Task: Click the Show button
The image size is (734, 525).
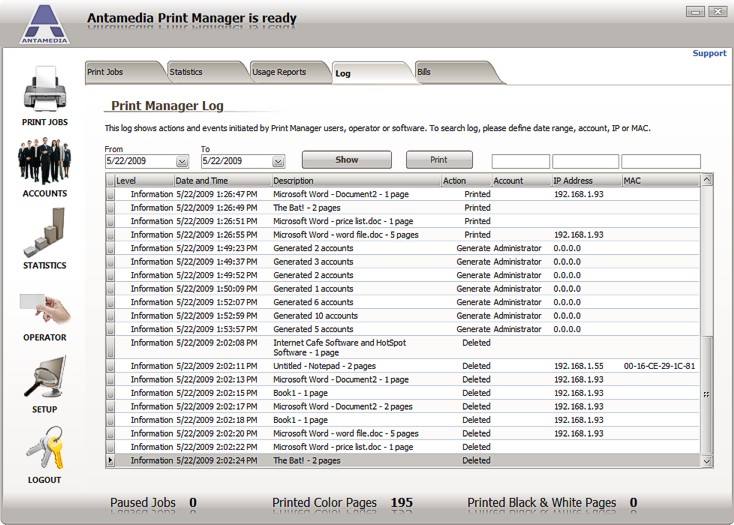Action: tap(347, 160)
